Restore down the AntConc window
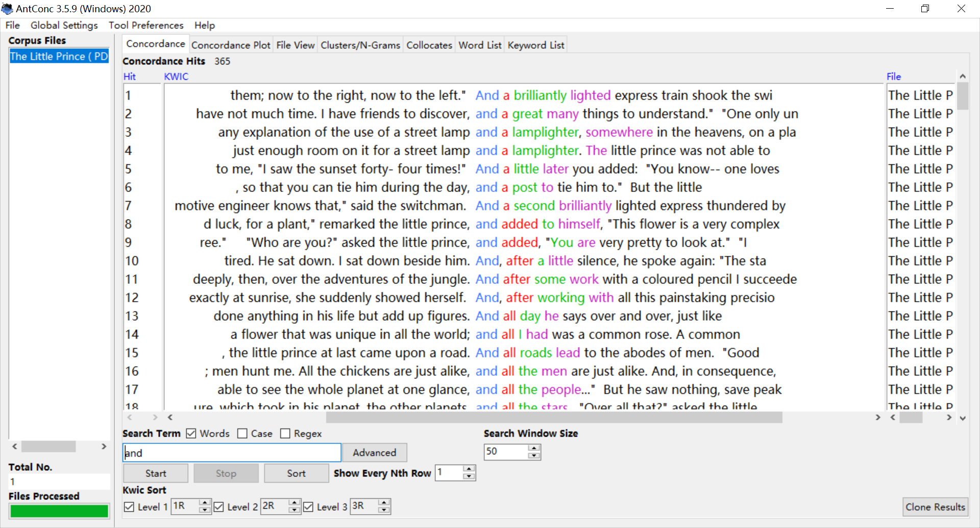Screen dimensions: 980x528 925,9
